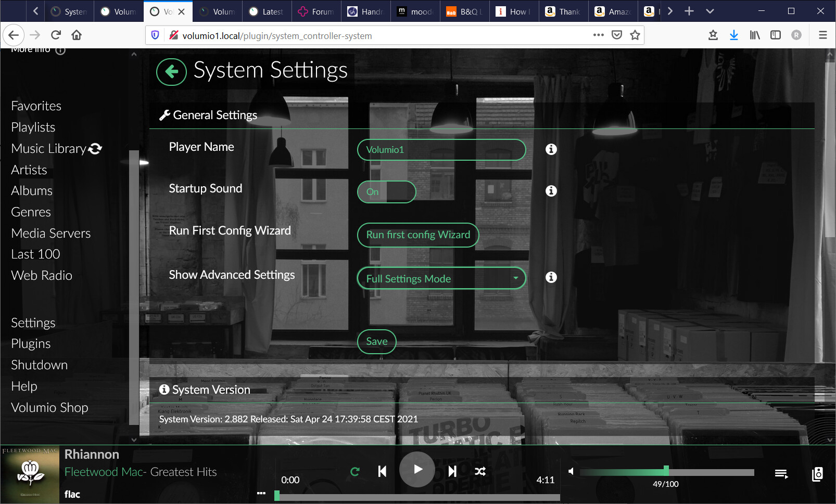Turn off the Startup Sound switch
836x504 pixels.
[x=386, y=192]
